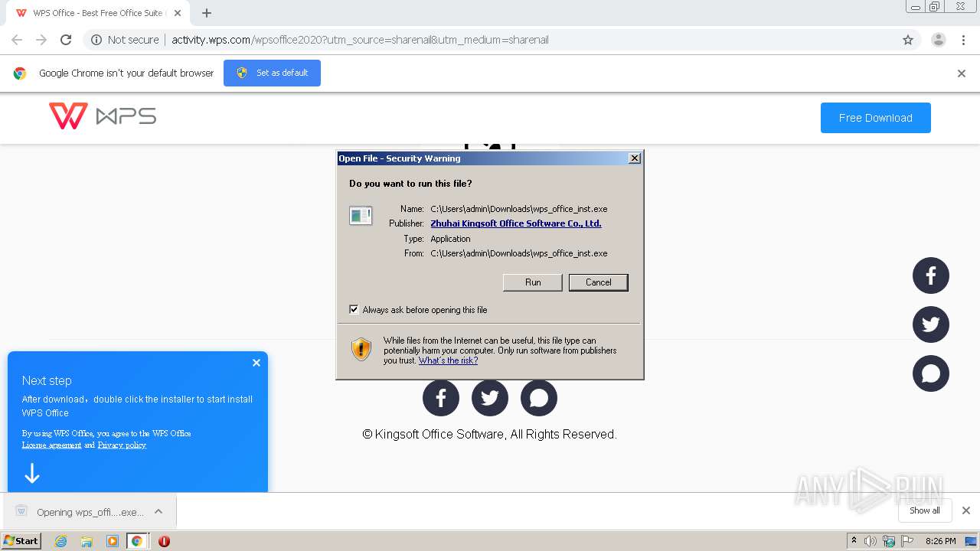Open the "What's the risk?" link
The width and height of the screenshot is (980, 551).
click(448, 360)
